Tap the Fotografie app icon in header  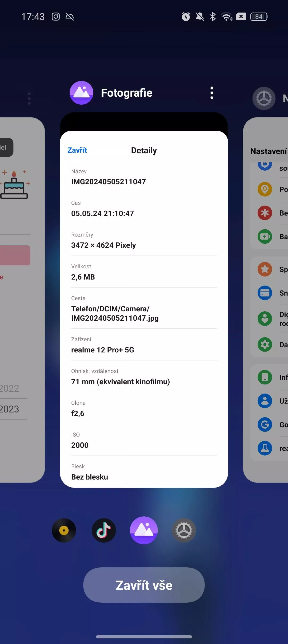click(81, 93)
